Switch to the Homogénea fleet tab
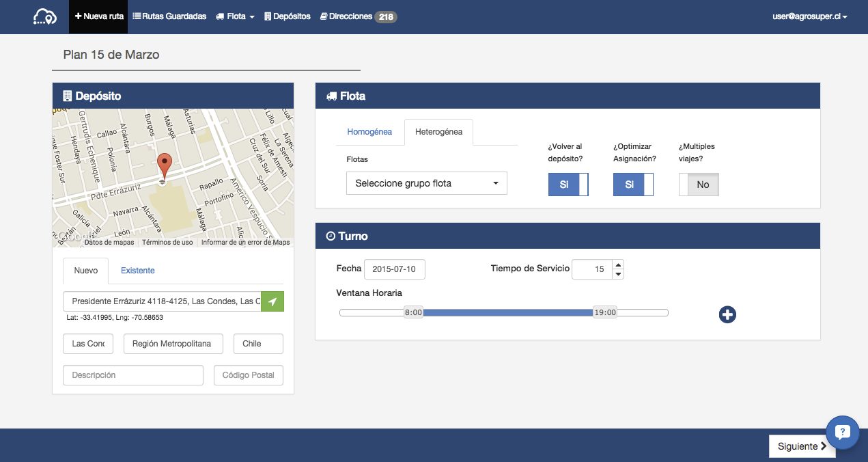This screenshot has height=462, width=868. 369,132
